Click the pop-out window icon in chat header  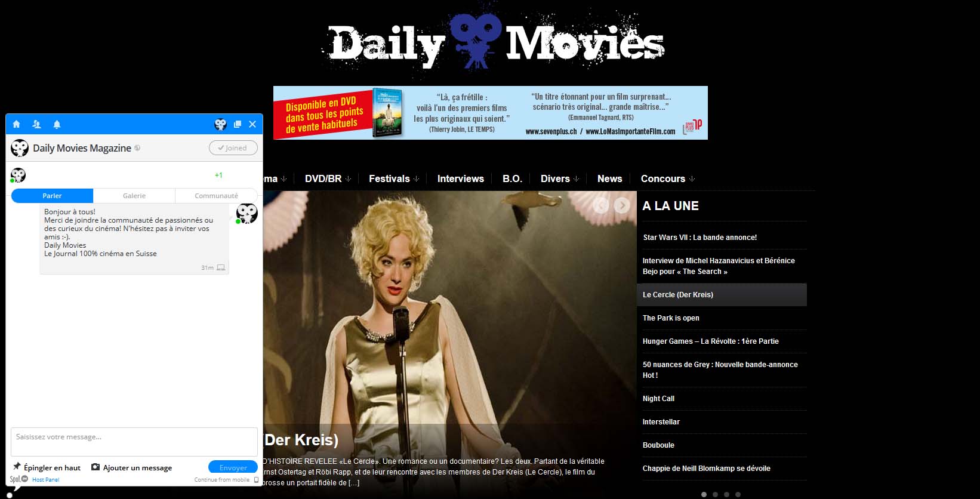click(238, 124)
